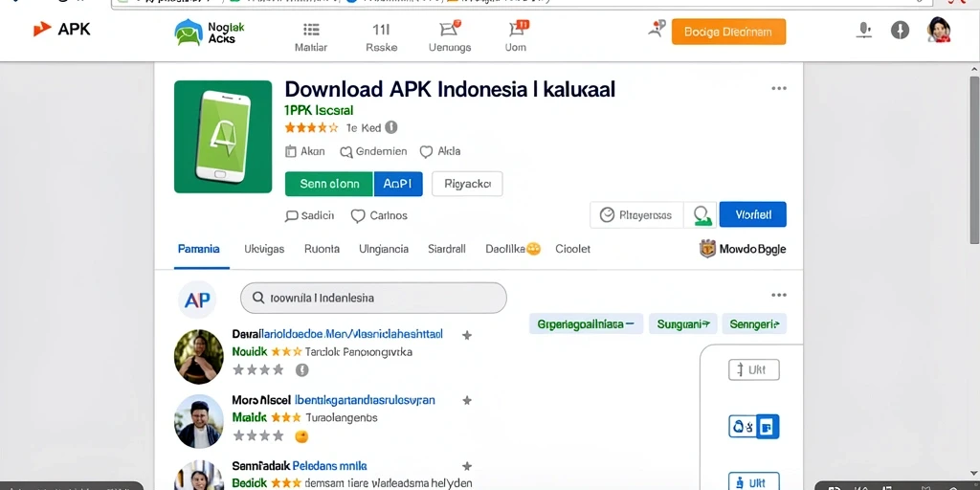The width and height of the screenshot is (980, 490).
Task: Open the three-dot menu beside app title
Action: click(779, 89)
